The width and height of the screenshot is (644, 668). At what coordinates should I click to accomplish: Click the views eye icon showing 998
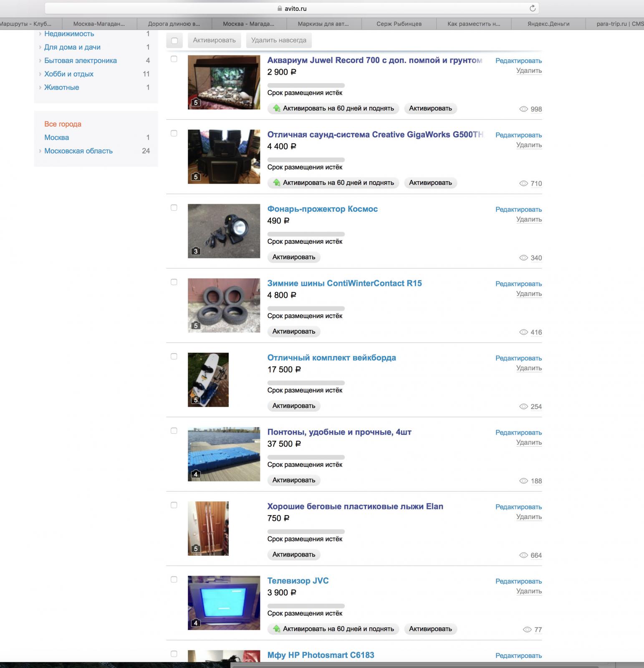523,109
